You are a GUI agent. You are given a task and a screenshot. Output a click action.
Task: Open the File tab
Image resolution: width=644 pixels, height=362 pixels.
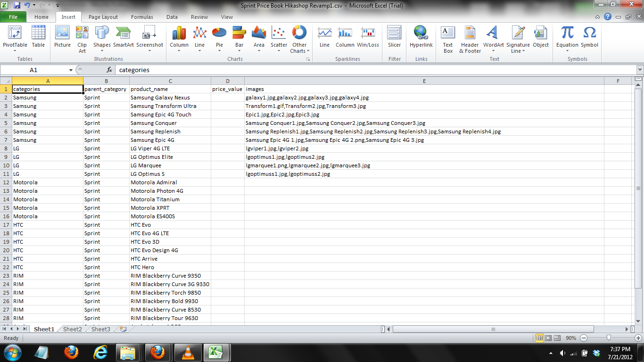pyautogui.click(x=13, y=17)
